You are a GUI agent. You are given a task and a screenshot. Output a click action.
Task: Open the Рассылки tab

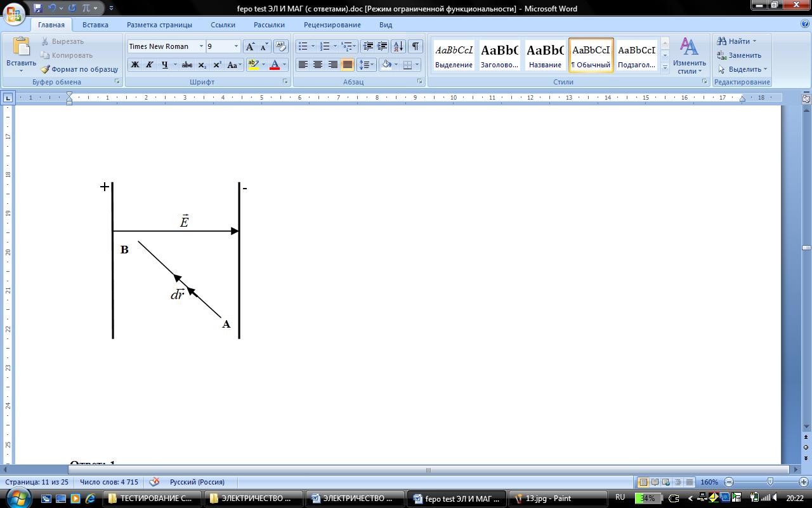point(269,25)
